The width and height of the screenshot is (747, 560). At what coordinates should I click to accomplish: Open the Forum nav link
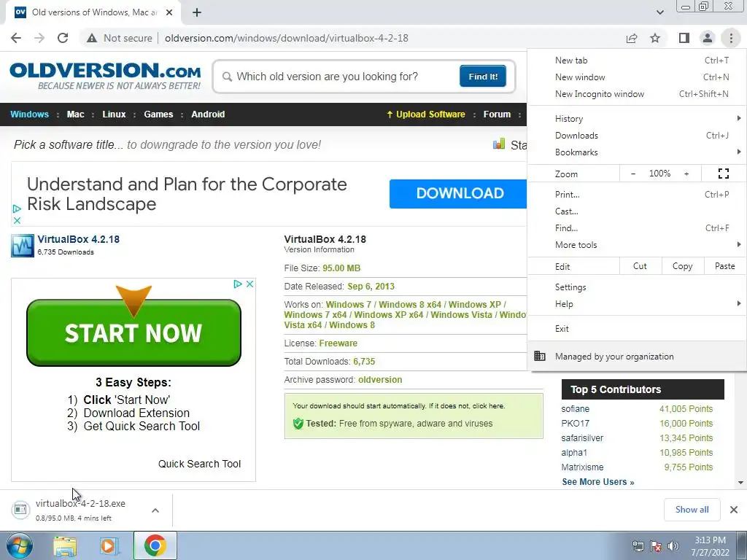tap(497, 114)
